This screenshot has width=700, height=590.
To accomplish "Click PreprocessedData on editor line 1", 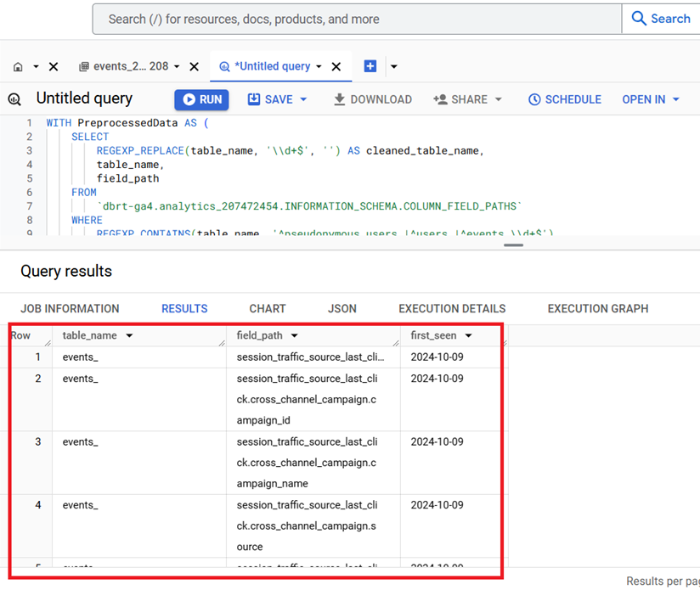I will 127,122.
